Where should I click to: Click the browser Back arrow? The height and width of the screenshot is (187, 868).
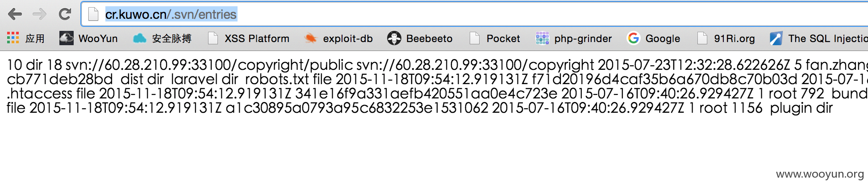(x=15, y=14)
